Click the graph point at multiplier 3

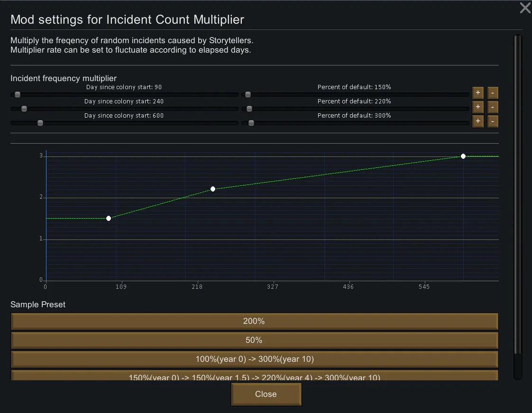(463, 156)
